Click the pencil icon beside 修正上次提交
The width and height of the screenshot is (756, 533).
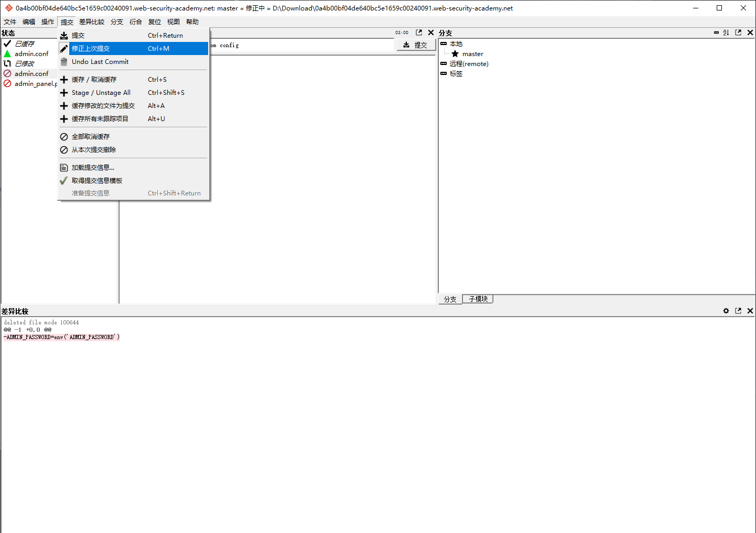tap(64, 48)
